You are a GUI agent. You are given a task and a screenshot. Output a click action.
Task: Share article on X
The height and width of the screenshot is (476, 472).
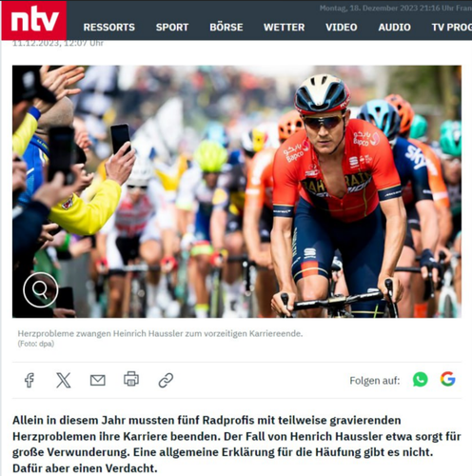pyautogui.click(x=64, y=380)
